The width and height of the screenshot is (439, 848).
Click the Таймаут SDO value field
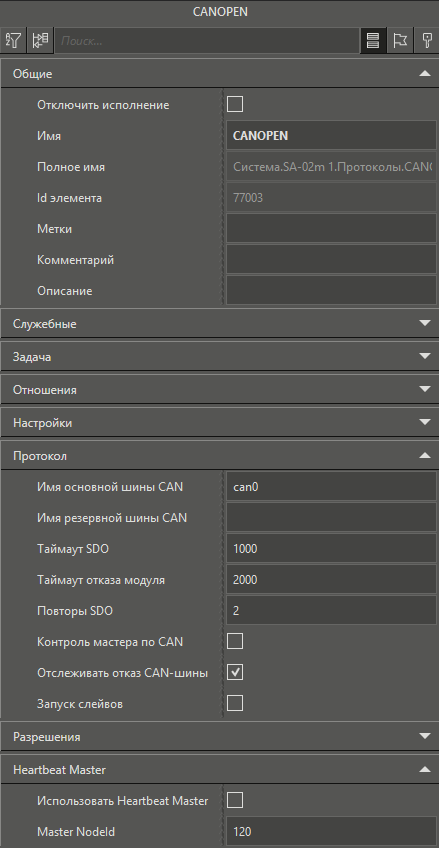(x=331, y=549)
